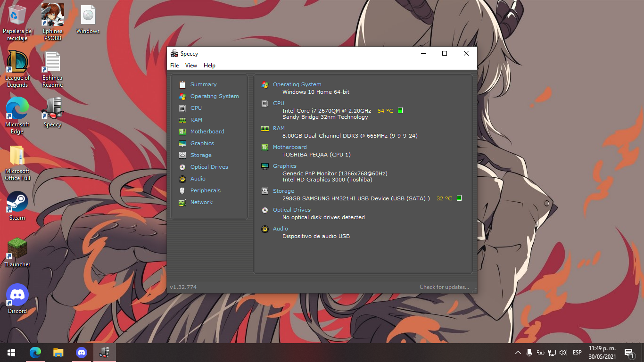Click the Audio icon in summary panel

point(265,229)
